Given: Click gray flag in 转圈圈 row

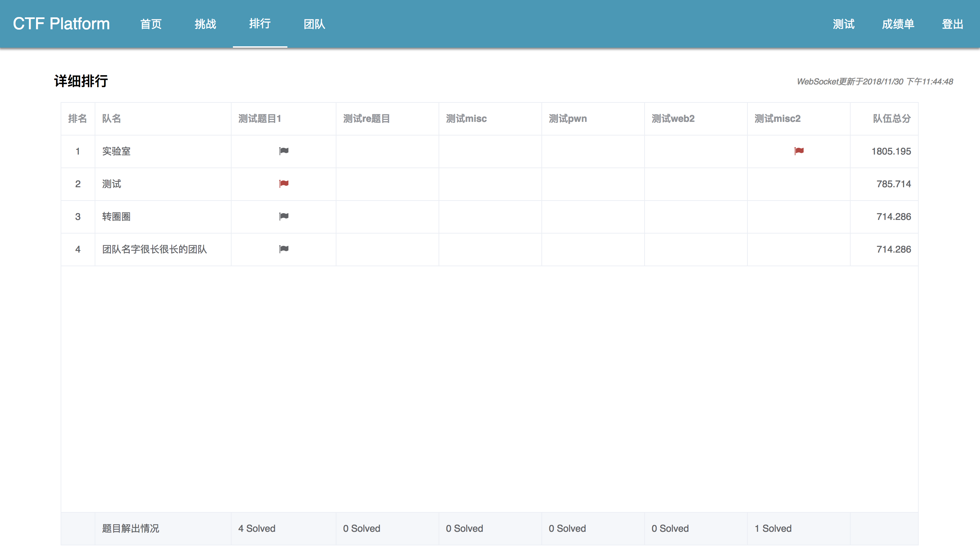Looking at the screenshot, I should (284, 216).
